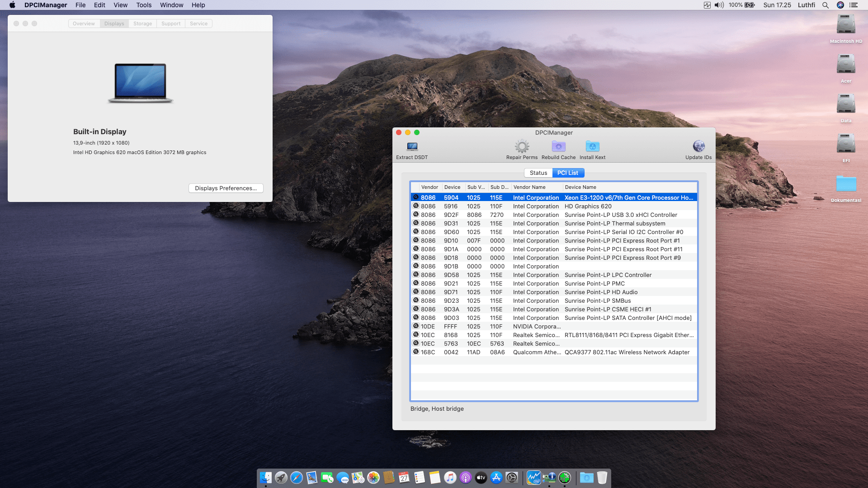Viewport: 868px width, 488px height.
Task: Switch to the Status tab
Action: tap(538, 173)
